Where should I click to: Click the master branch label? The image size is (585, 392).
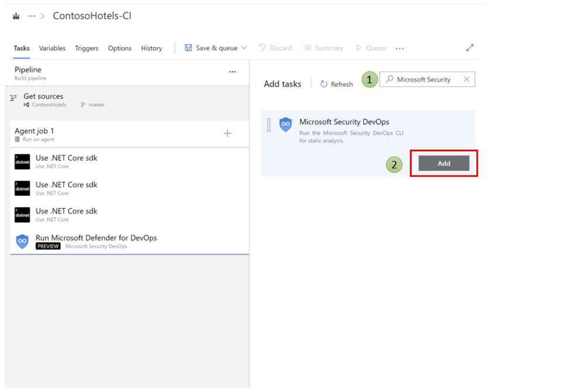(93, 105)
